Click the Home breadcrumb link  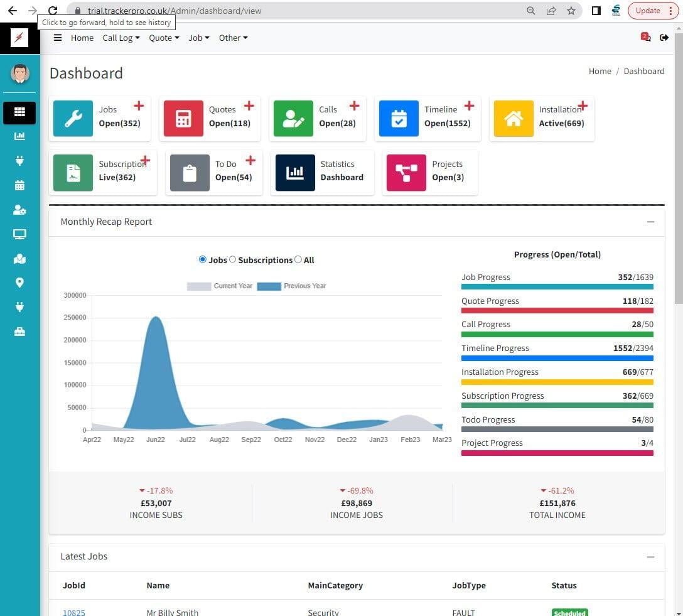(x=600, y=71)
